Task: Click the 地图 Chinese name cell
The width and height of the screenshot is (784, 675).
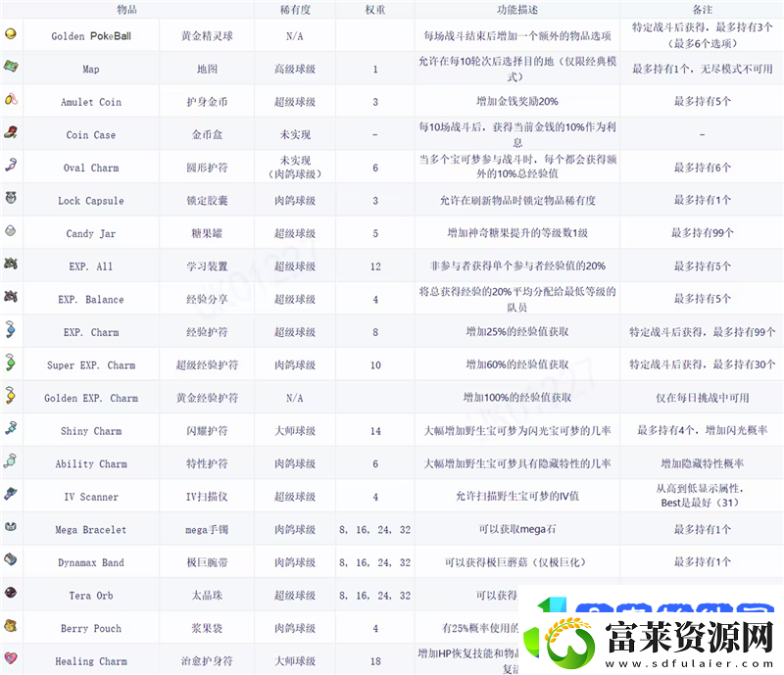Action: [x=207, y=69]
